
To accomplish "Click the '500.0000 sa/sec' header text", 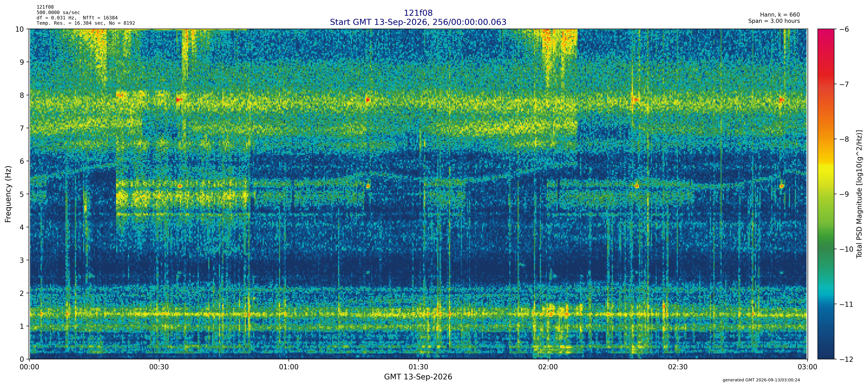I will 58,12.
